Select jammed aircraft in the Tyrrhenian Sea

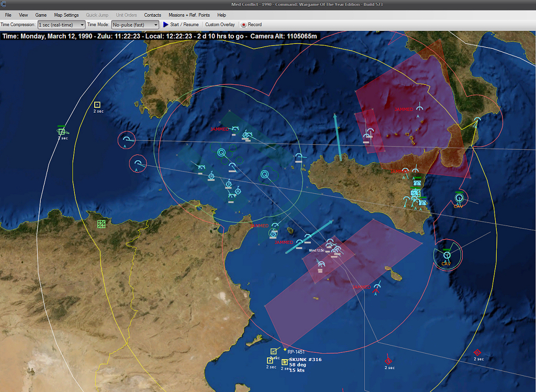(x=419, y=108)
